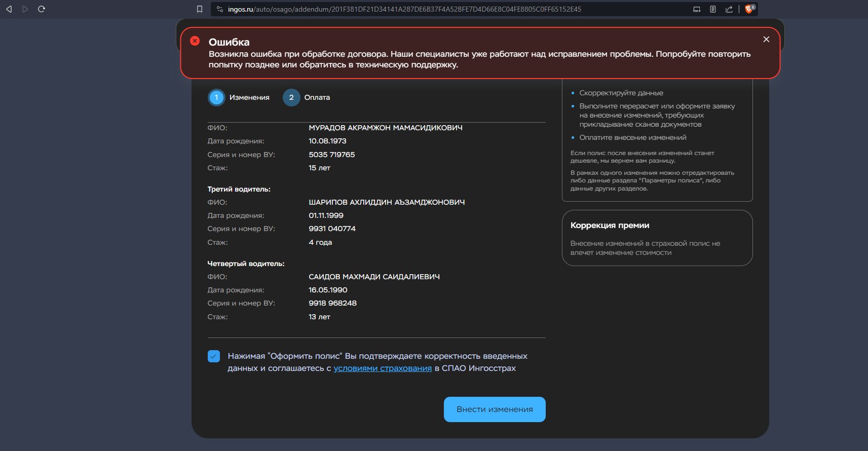
Task: Dismiss the Ошибка error notification
Action: click(766, 40)
